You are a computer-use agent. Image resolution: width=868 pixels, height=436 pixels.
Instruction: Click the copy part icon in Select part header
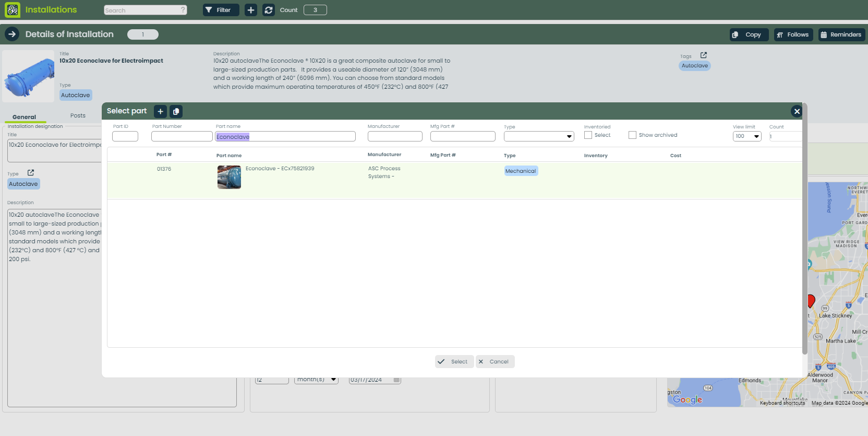click(x=176, y=111)
